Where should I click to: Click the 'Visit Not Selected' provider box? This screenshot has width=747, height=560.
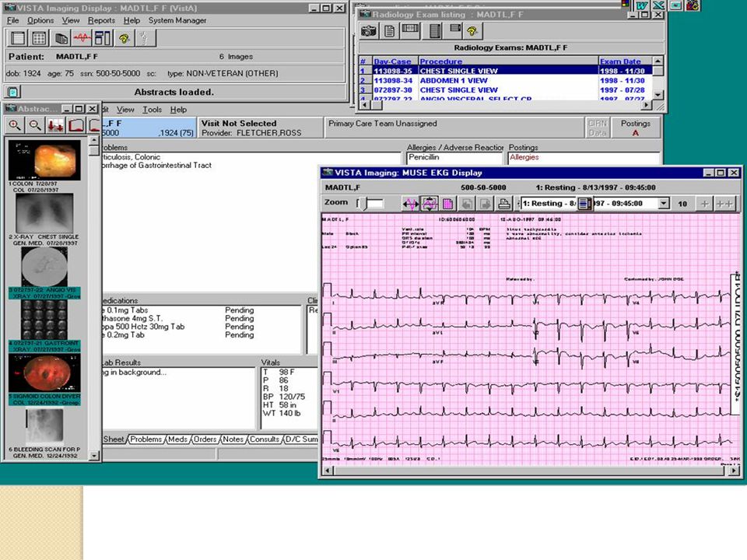point(260,128)
